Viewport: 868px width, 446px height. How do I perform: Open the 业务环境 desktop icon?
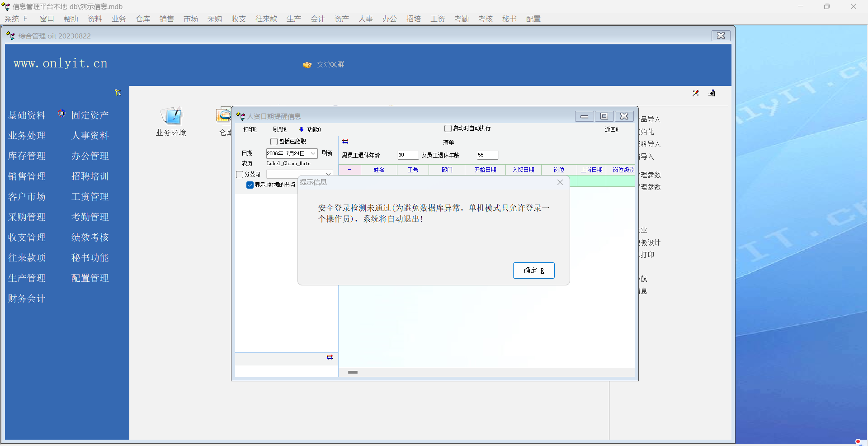pyautogui.click(x=171, y=117)
